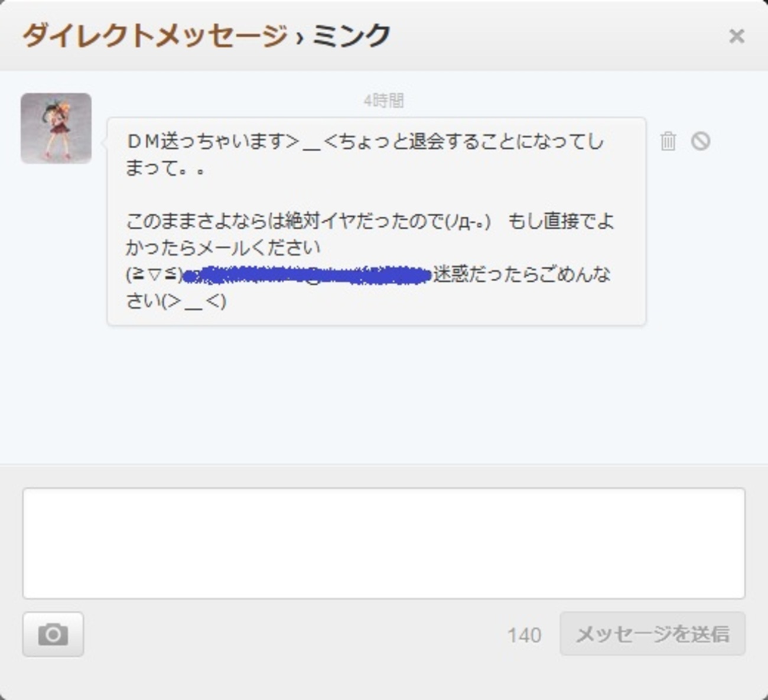Click the (≧▽≦) emoticon in message
This screenshot has height=700, width=768.
coord(154,275)
